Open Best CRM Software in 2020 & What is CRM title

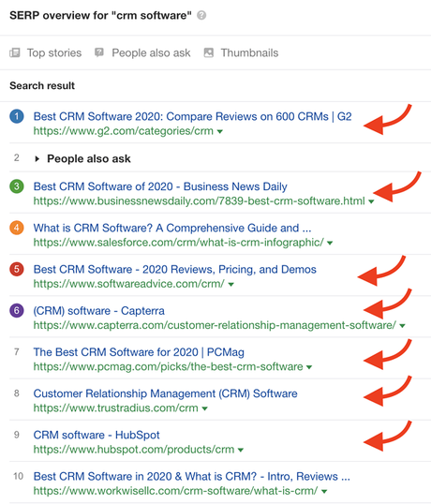click(x=191, y=476)
